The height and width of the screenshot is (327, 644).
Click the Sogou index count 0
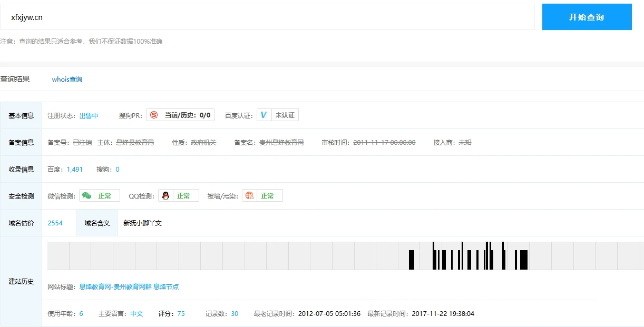pos(117,170)
